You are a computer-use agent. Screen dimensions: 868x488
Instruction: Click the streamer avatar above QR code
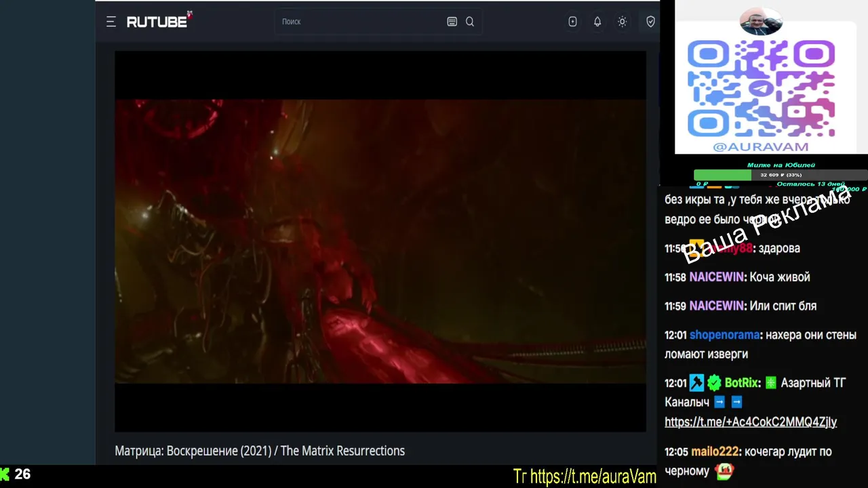761,22
